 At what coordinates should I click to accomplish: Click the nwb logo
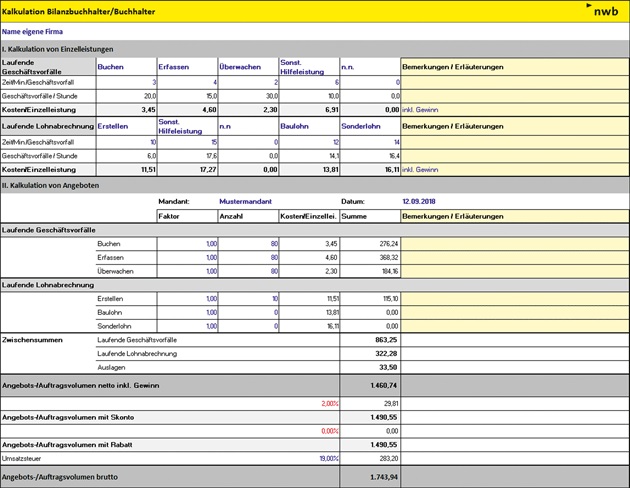604,11
